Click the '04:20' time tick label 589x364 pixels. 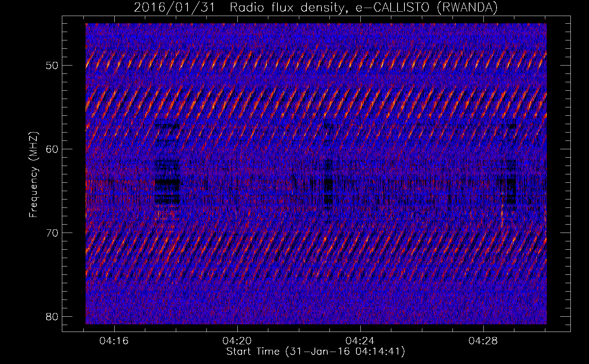[x=237, y=341]
